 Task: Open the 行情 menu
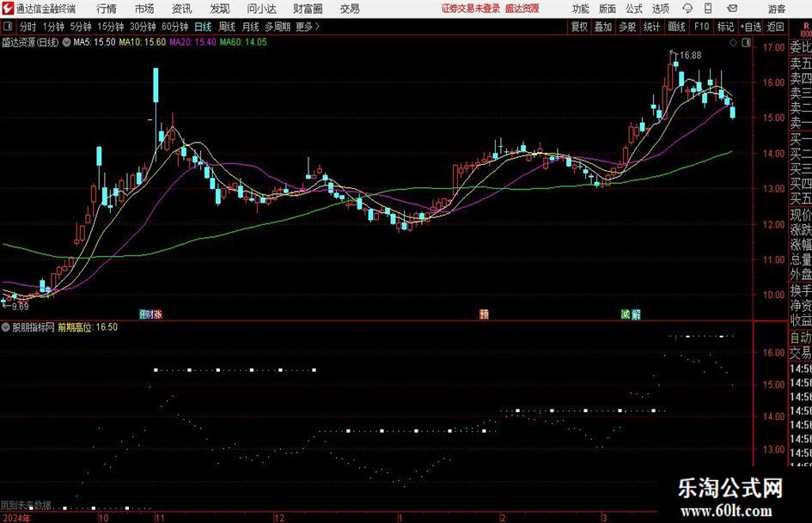pyautogui.click(x=107, y=9)
